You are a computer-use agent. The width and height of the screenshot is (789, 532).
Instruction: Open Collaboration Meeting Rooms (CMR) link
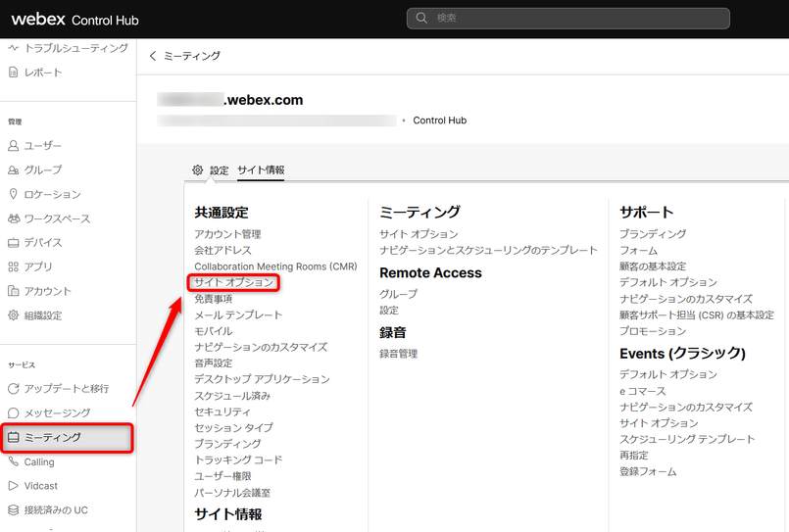[275, 266]
